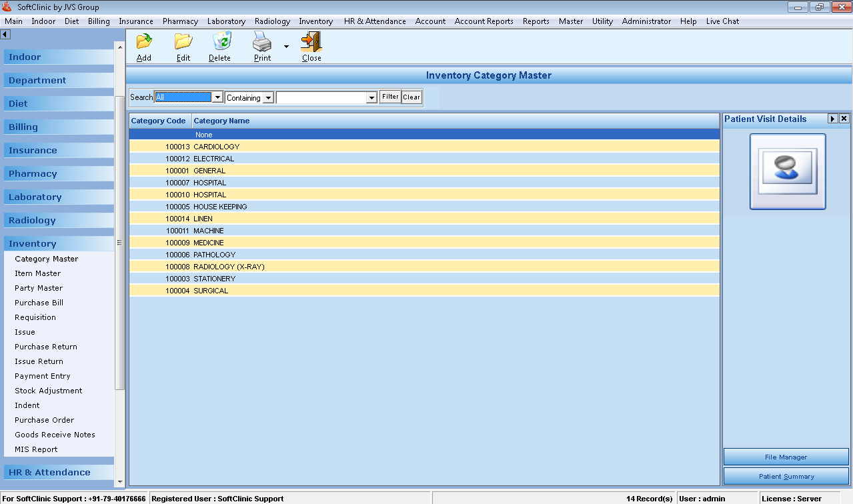
Task: Click the SoftClinic logo in the title bar
Action: tap(7, 6)
